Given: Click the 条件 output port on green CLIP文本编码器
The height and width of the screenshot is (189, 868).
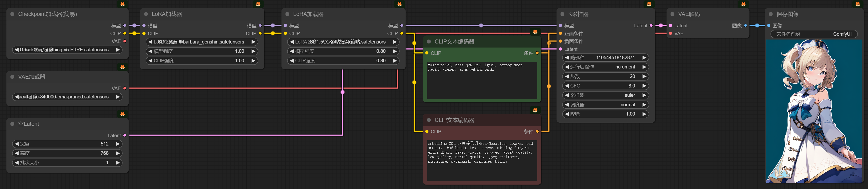Looking at the screenshot, I should (537, 53).
